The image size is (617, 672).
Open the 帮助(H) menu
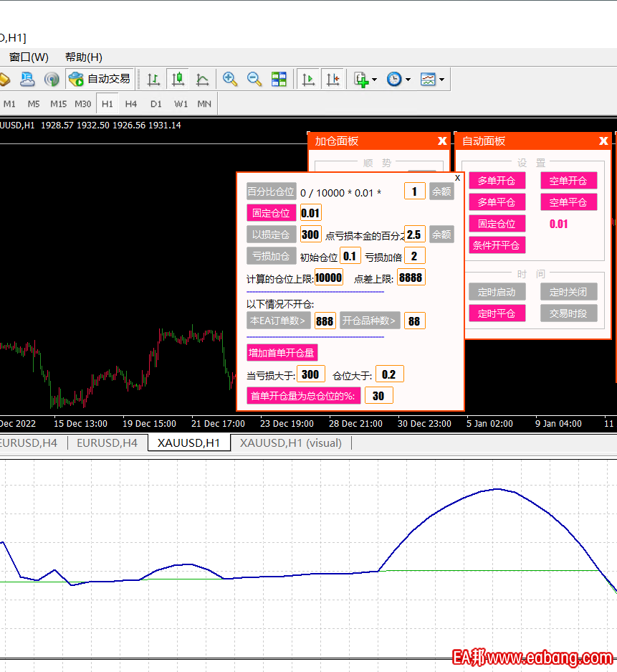[84, 57]
